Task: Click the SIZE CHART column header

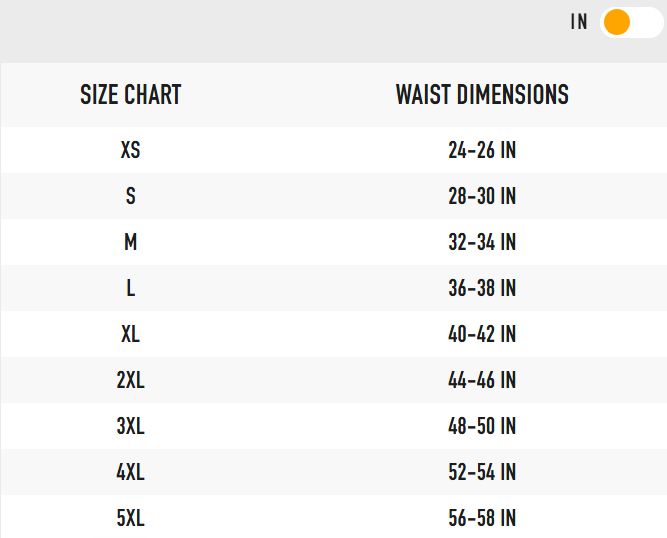Action: point(131,95)
